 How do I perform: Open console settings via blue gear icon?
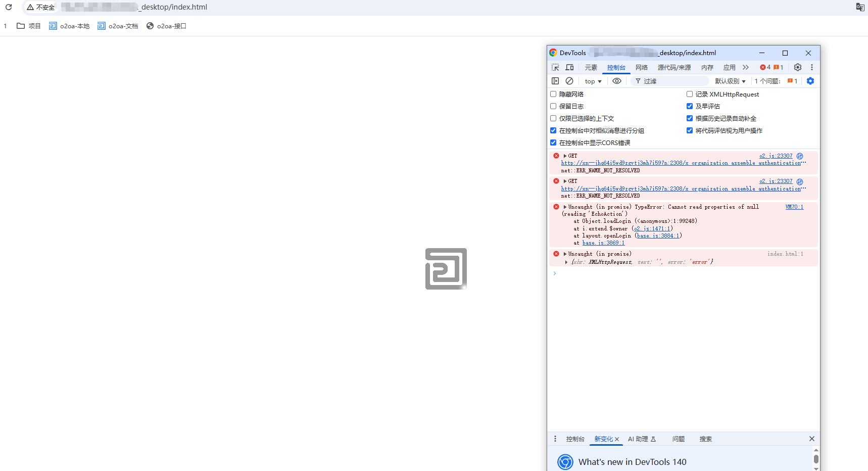(x=810, y=81)
